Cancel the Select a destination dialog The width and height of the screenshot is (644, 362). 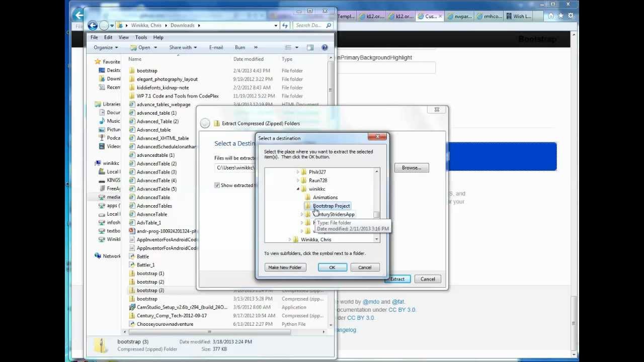tap(365, 267)
